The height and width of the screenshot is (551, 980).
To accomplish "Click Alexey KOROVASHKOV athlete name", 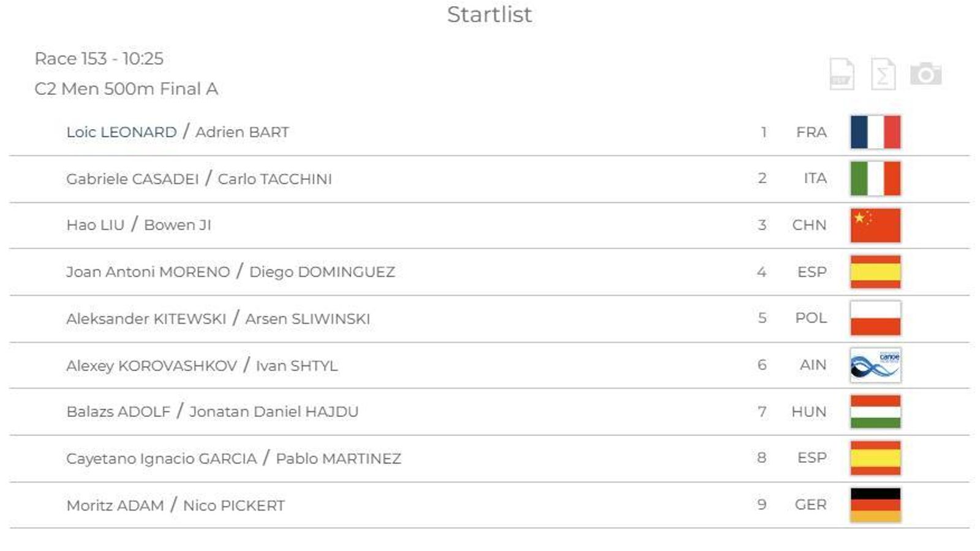I will point(151,365).
